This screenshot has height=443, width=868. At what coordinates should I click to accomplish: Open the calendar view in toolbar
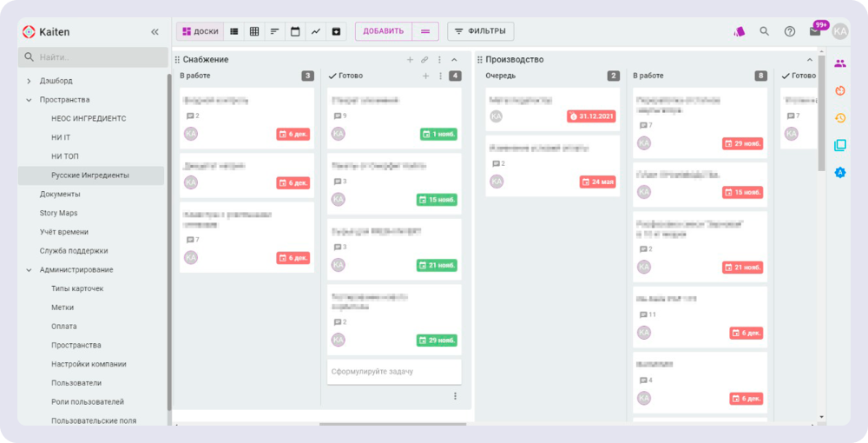[295, 31]
